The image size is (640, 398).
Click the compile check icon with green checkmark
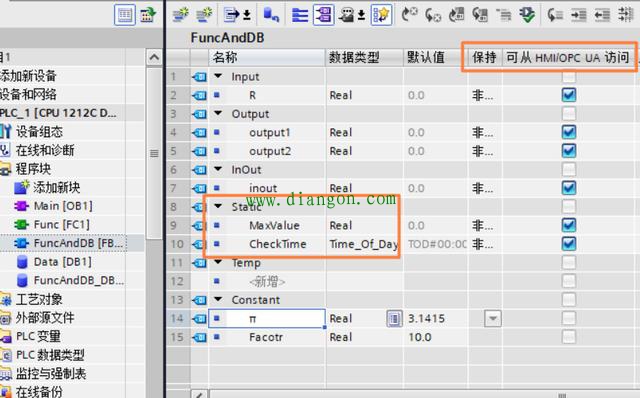(x=527, y=15)
